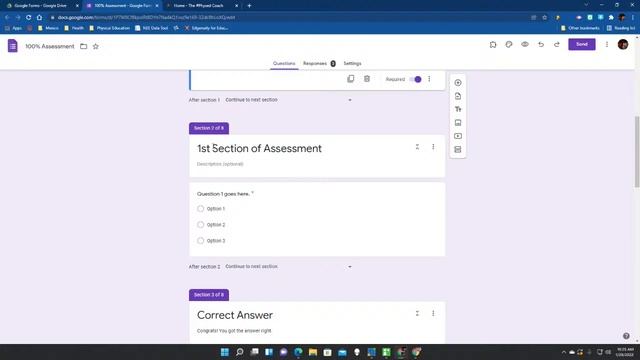
Task: Click the Congrats description text
Action: [234, 331]
